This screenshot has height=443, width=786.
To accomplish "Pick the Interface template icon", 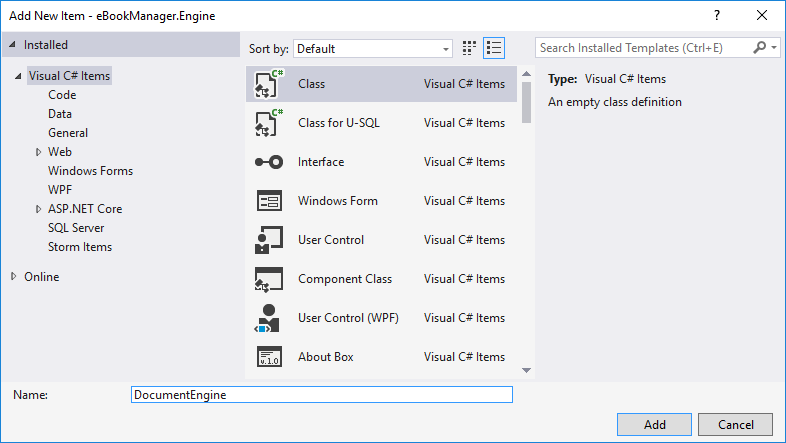I will tap(269, 162).
